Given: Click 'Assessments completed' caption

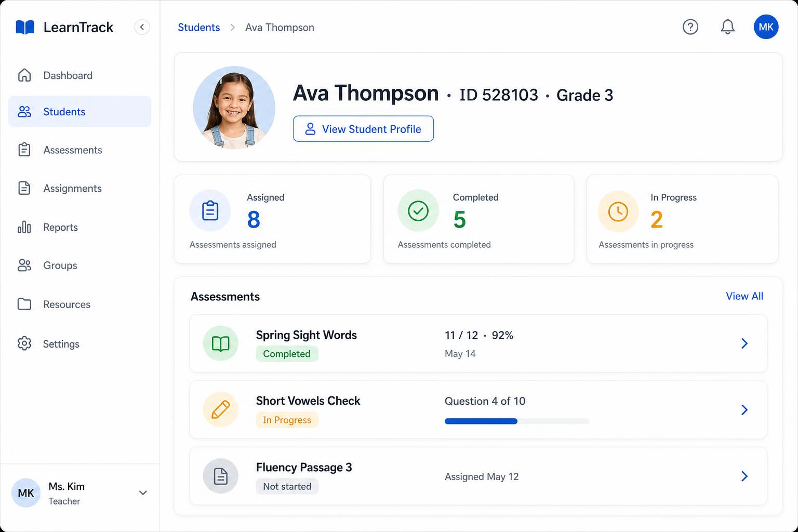Looking at the screenshot, I should pos(444,245).
